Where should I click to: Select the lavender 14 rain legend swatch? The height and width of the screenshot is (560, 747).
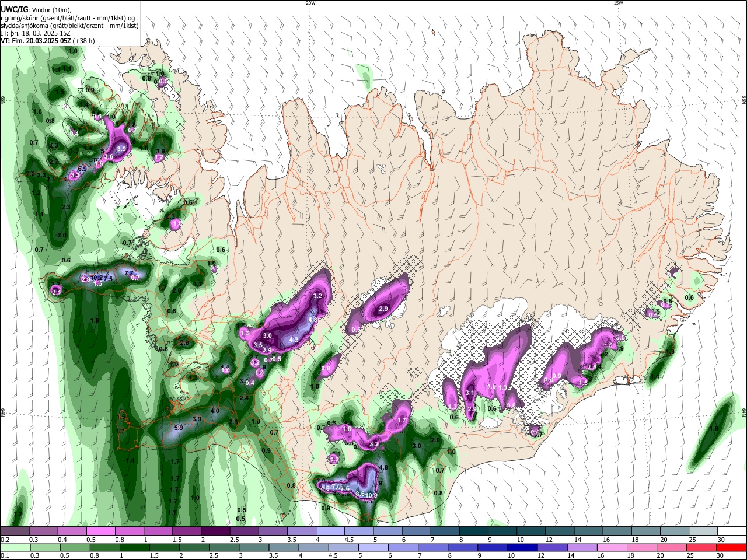click(581, 548)
